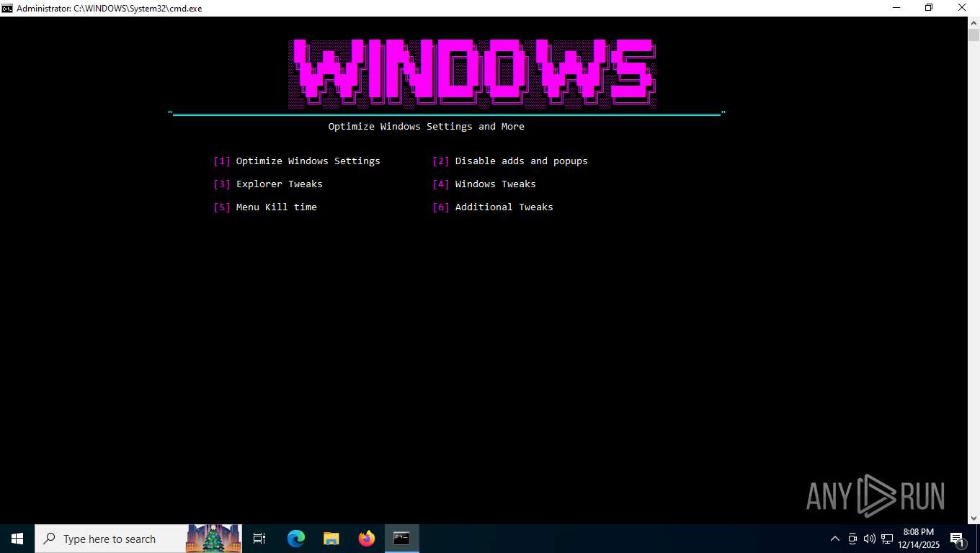Show hidden system tray icons

coord(835,539)
